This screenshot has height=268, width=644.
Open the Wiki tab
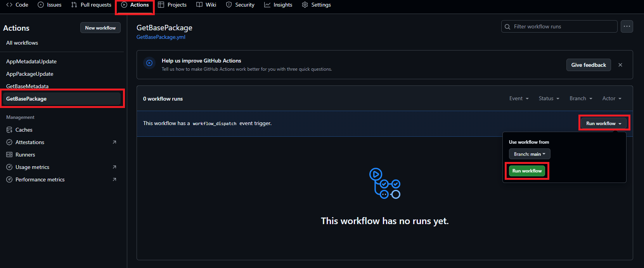point(206,5)
